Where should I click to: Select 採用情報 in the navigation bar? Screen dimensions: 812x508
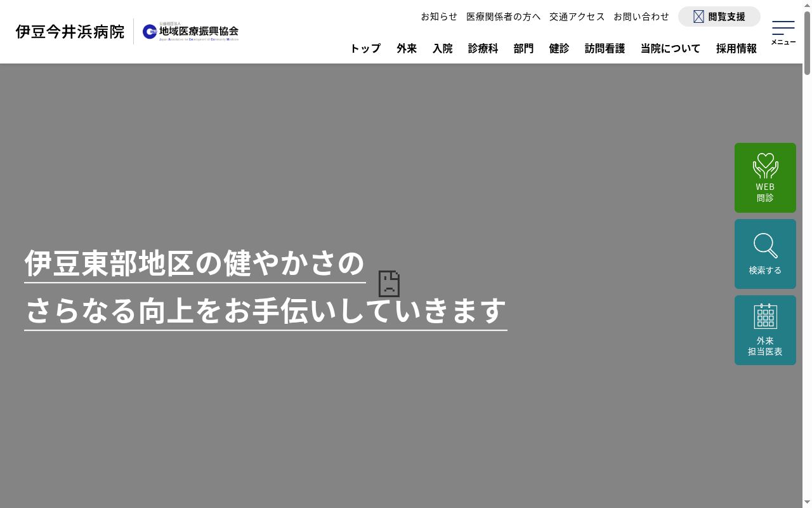click(x=737, y=48)
